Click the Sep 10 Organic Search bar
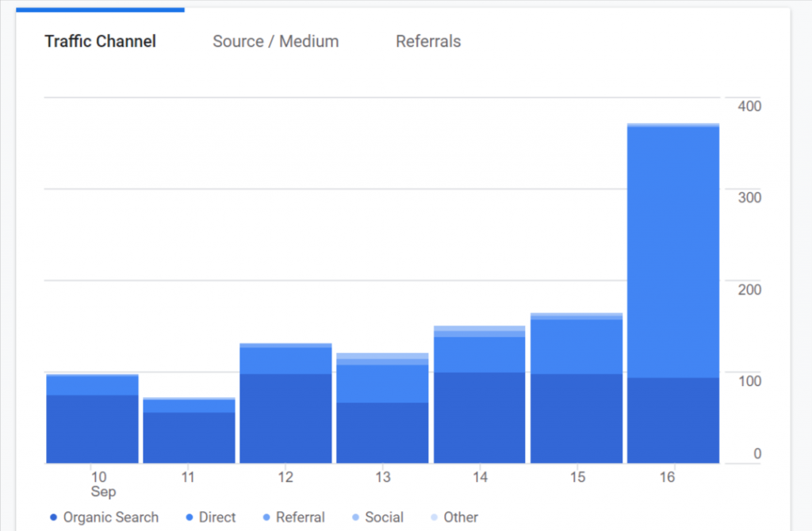The image size is (812, 531). [x=93, y=429]
